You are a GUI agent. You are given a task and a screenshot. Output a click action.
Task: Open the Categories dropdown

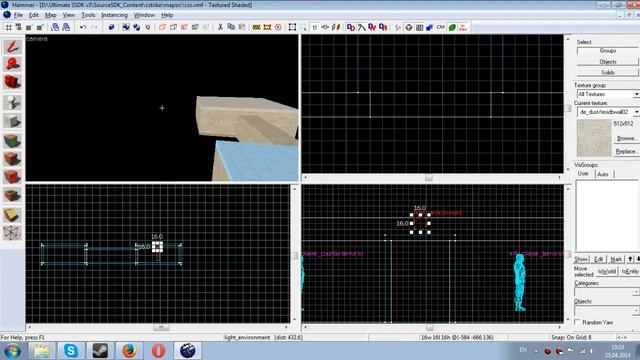coord(607,292)
